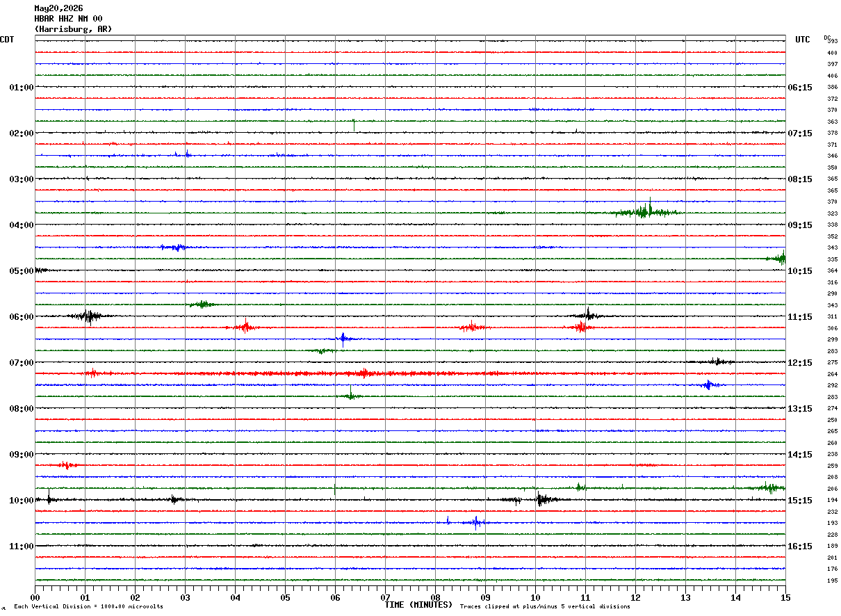
Task: Click the 'HBAR HHZ NM 00' station title
Action: coord(68,19)
